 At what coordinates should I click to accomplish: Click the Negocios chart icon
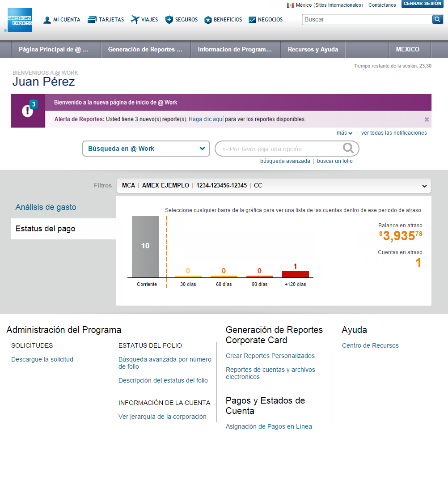(x=252, y=20)
